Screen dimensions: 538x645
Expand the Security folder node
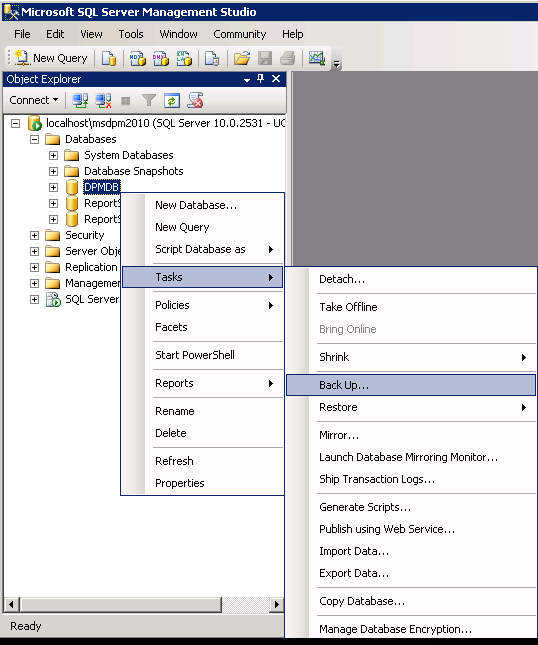pos(35,236)
